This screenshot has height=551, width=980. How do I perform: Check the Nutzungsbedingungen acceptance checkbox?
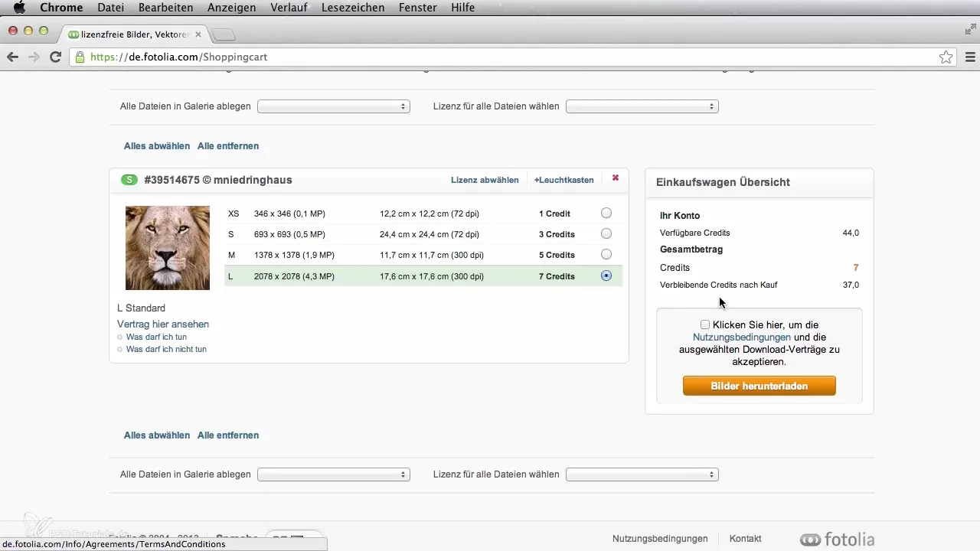coord(704,324)
